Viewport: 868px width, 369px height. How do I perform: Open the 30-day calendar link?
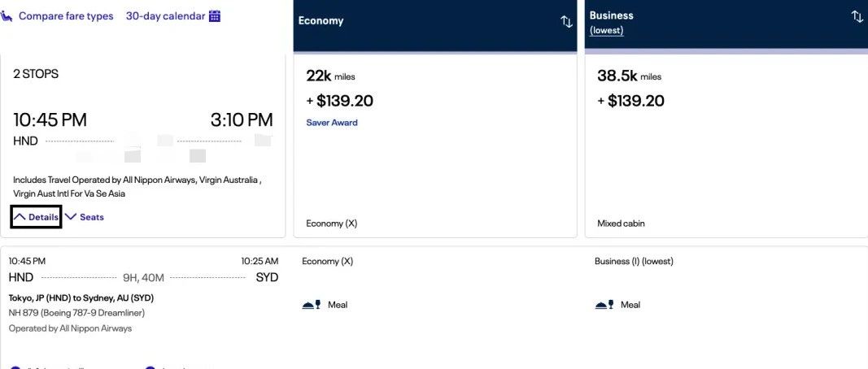tap(165, 16)
